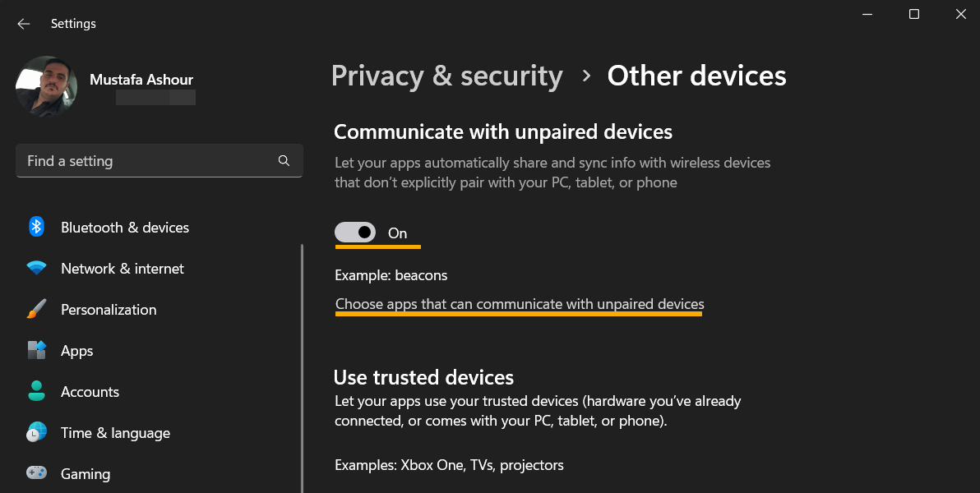Click the search magnifier in Find a setting

284,160
